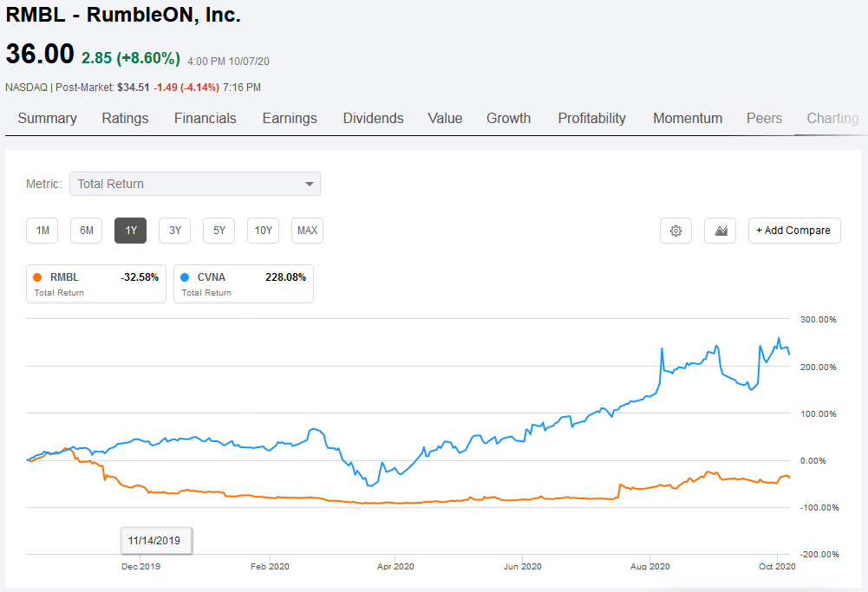This screenshot has height=592, width=868.
Task: Click the 4:00 PM 10/07/20 timestamp
Action: click(228, 62)
